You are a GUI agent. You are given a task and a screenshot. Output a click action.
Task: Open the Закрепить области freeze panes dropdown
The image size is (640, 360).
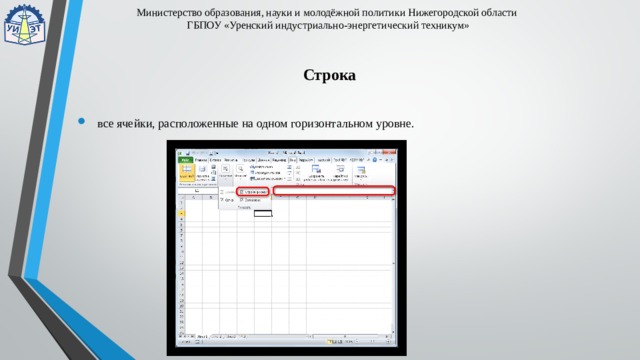pos(267,179)
